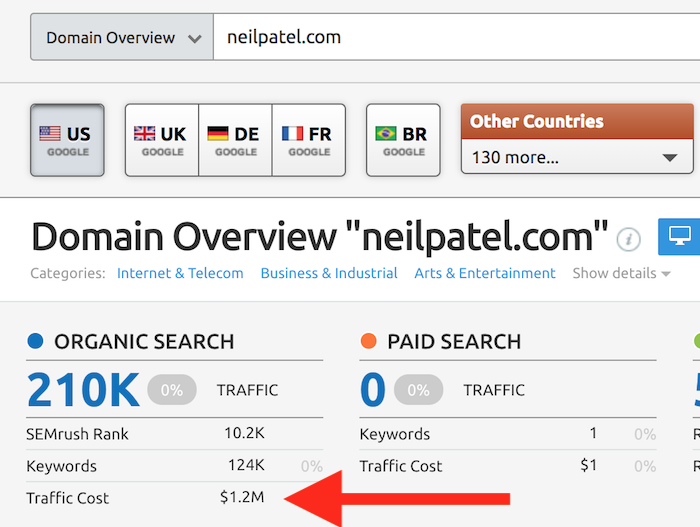Viewport: 700px width, 527px height.
Task: Select the BR Google database
Action: 403,140
